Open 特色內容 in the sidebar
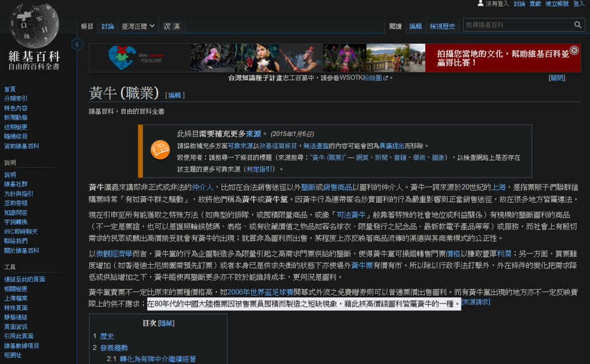Viewport: 590px width, 364px height. point(16,108)
